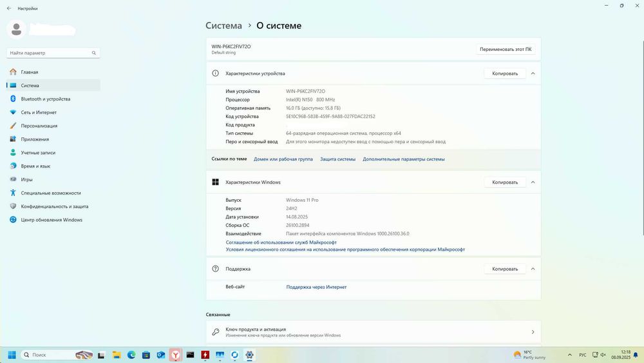Click the taskbar Поиск search box
This screenshot has width=644, height=363.
pos(57,355)
